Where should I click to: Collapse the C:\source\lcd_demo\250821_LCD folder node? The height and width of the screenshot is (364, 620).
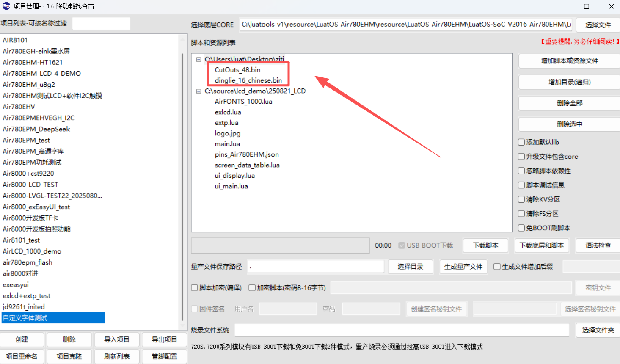click(x=198, y=91)
